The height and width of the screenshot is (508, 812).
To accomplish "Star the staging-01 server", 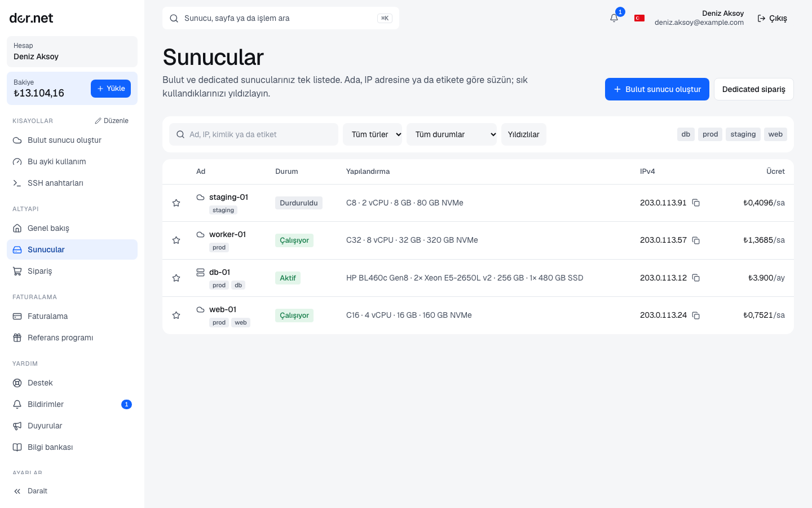I will tap(176, 203).
